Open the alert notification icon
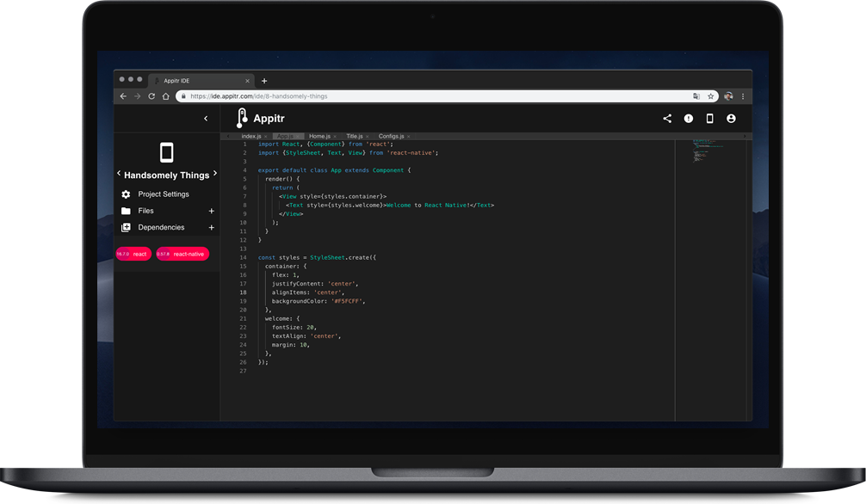The height and width of the screenshot is (504, 866). (x=688, y=118)
